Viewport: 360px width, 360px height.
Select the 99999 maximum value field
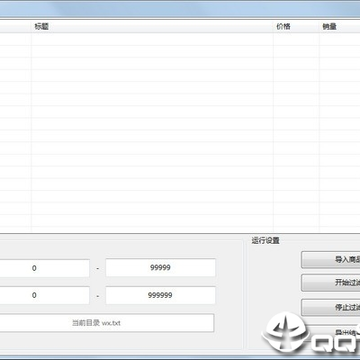click(160, 268)
